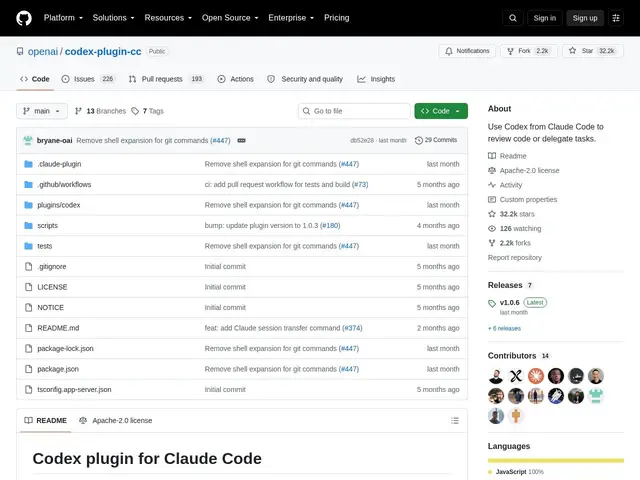640x480 pixels.
Task: Click the search magnifier icon in header
Action: (x=513, y=18)
